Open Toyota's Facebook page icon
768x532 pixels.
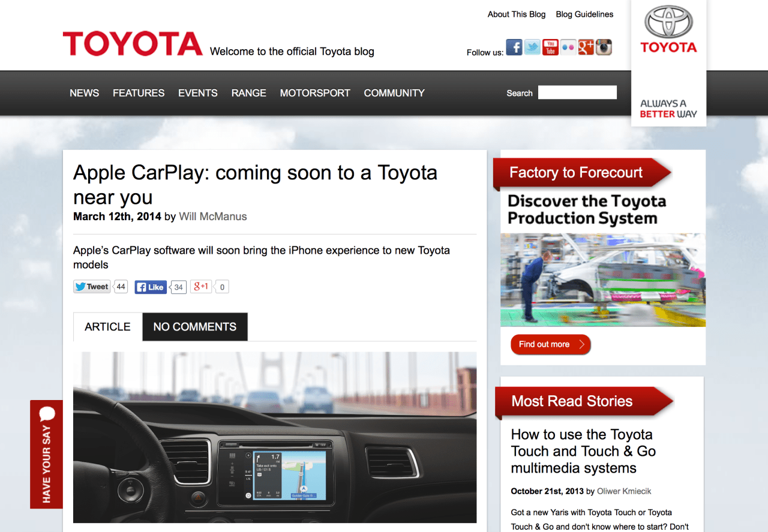(x=514, y=47)
